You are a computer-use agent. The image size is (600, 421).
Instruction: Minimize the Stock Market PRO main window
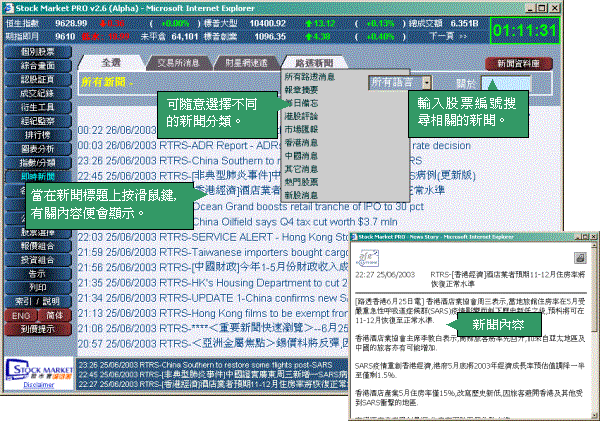(x=531, y=8)
